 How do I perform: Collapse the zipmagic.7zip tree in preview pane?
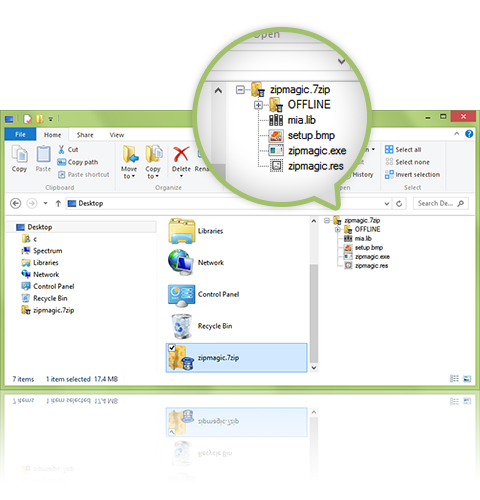[327, 220]
